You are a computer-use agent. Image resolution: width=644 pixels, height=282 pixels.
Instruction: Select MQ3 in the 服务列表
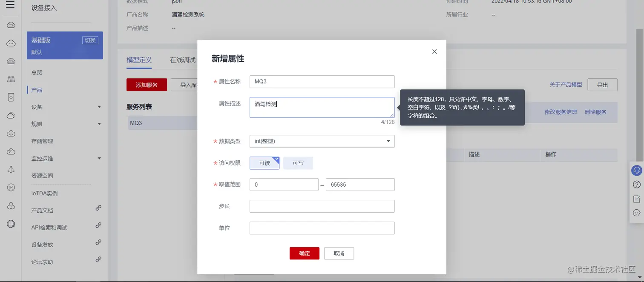(x=163, y=123)
